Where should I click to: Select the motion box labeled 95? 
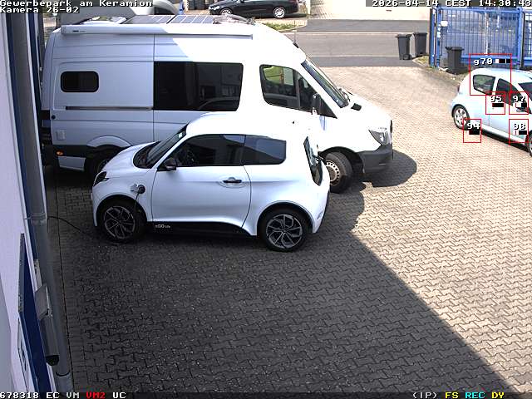point(495,103)
